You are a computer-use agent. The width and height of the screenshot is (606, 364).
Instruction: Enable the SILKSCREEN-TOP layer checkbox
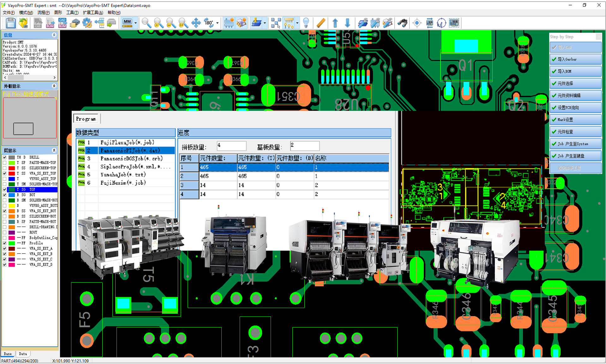tap(5, 168)
